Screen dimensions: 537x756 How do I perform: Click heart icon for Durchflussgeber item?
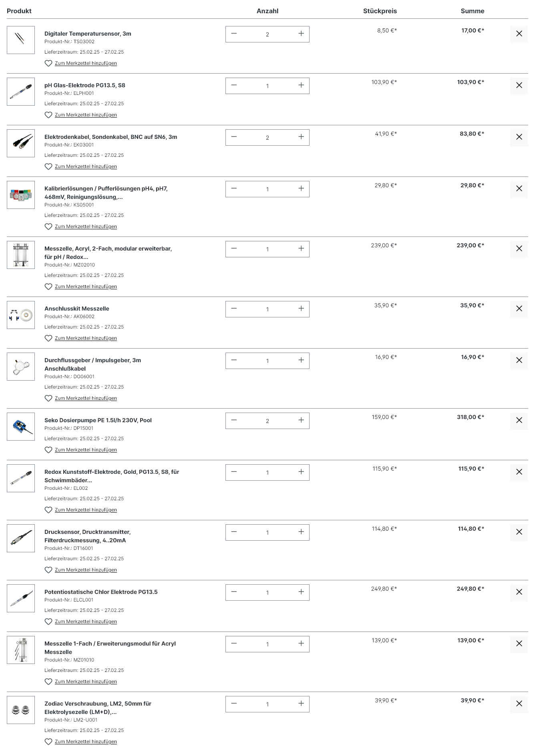point(48,398)
